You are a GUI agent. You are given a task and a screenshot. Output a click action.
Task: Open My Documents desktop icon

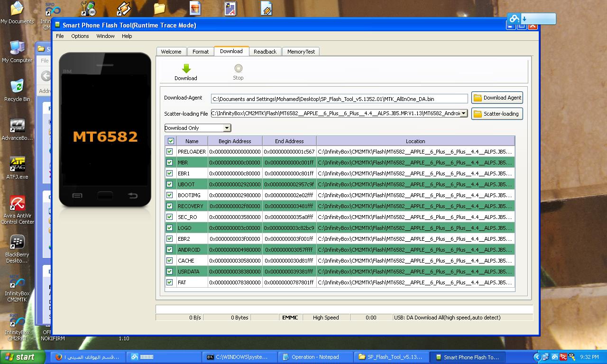click(17, 9)
